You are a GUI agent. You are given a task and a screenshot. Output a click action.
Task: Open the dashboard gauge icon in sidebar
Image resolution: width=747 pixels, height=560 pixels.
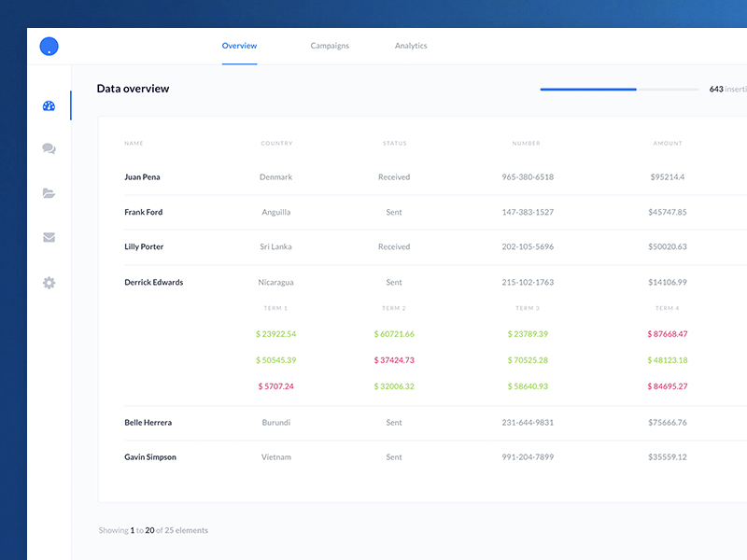pos(49,105)
